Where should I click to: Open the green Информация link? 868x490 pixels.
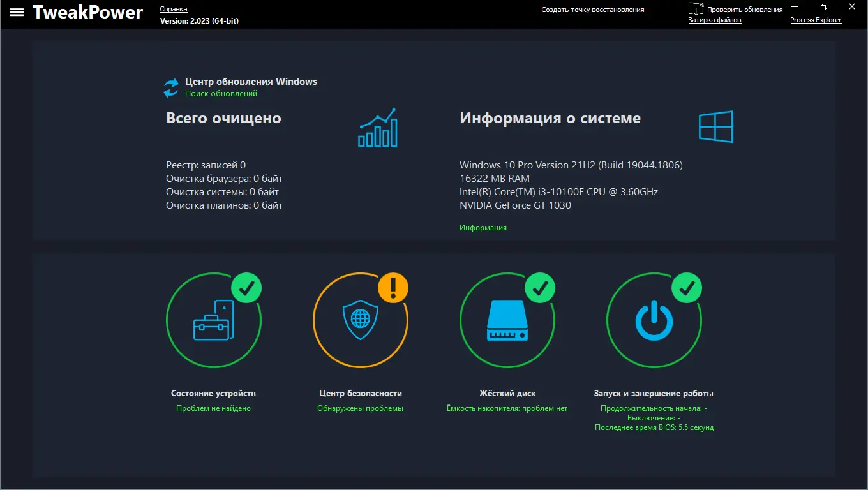[x=483, y=228]
